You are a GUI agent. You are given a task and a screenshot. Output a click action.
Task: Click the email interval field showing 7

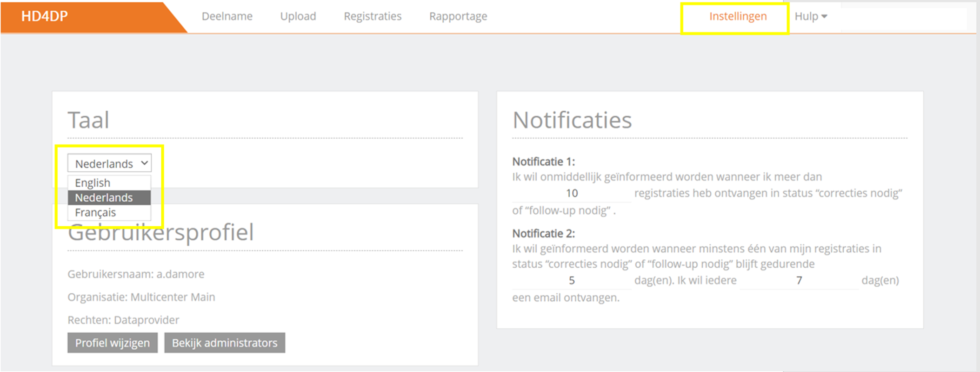click(799, 280)
